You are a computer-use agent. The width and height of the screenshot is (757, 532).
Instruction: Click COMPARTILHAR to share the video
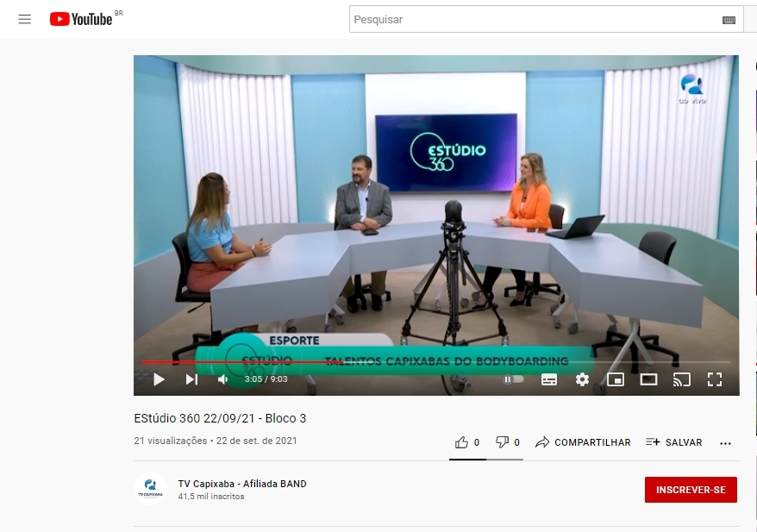point(583,442)
